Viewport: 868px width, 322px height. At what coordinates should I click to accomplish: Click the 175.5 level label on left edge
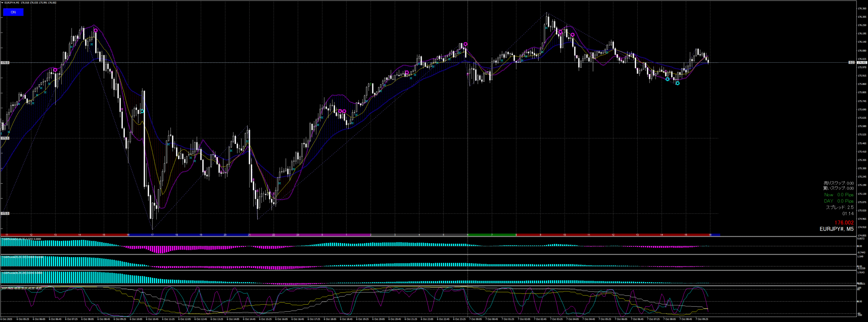5,138
